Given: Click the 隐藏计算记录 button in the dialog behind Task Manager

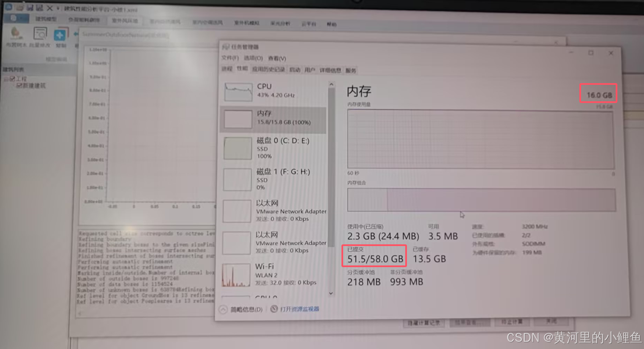Looking at the screenshot, I should coord(423,323).
